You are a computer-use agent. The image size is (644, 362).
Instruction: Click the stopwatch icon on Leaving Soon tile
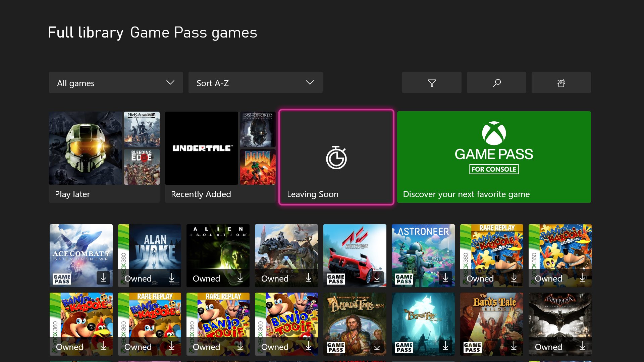pos(336,157)
